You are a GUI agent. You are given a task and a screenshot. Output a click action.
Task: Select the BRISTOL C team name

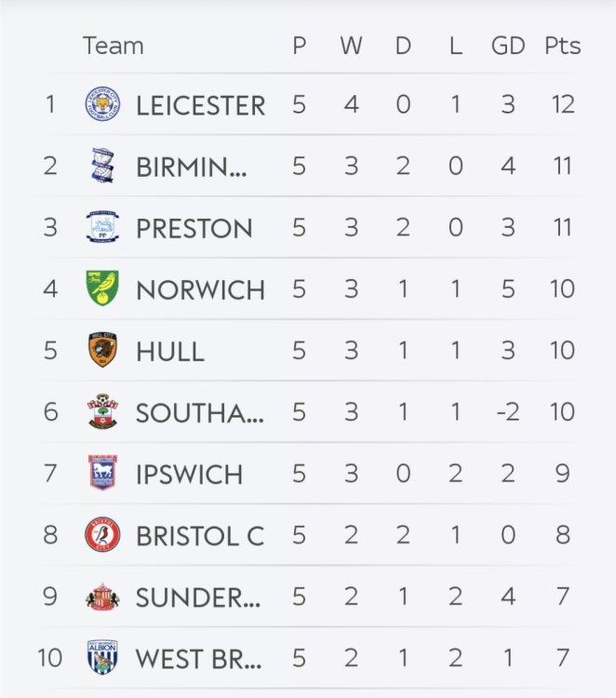click(x=200, y=536)
